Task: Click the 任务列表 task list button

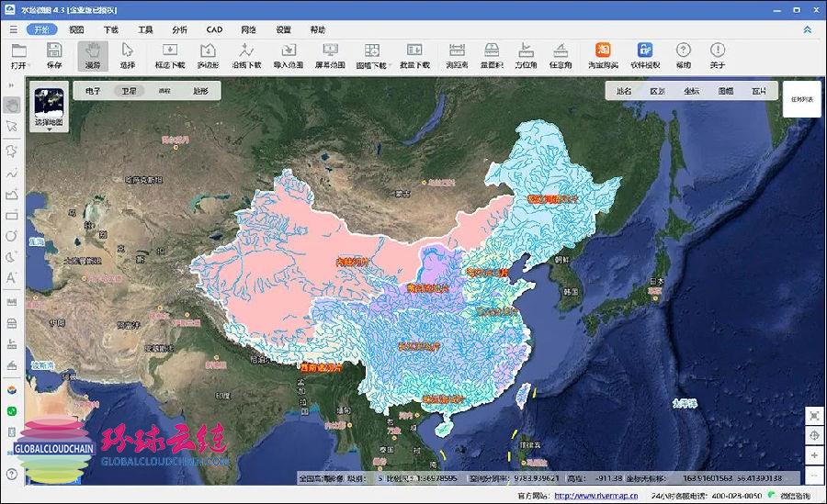Action: click(x=801, y=99)
